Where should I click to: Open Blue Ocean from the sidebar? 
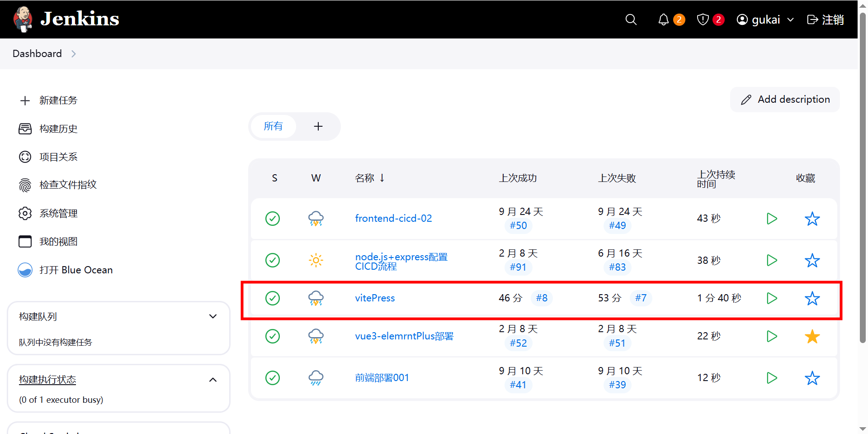pos(75,270)
